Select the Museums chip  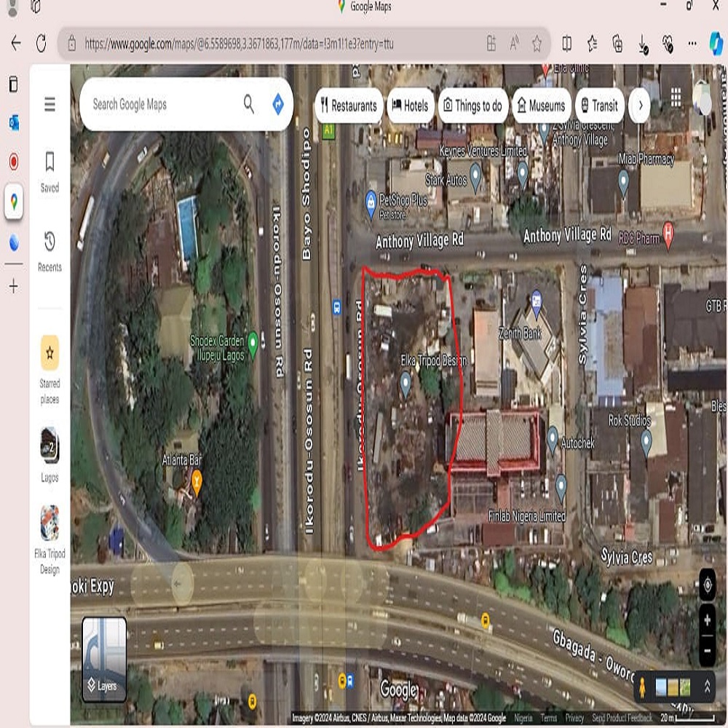[542, 106]
